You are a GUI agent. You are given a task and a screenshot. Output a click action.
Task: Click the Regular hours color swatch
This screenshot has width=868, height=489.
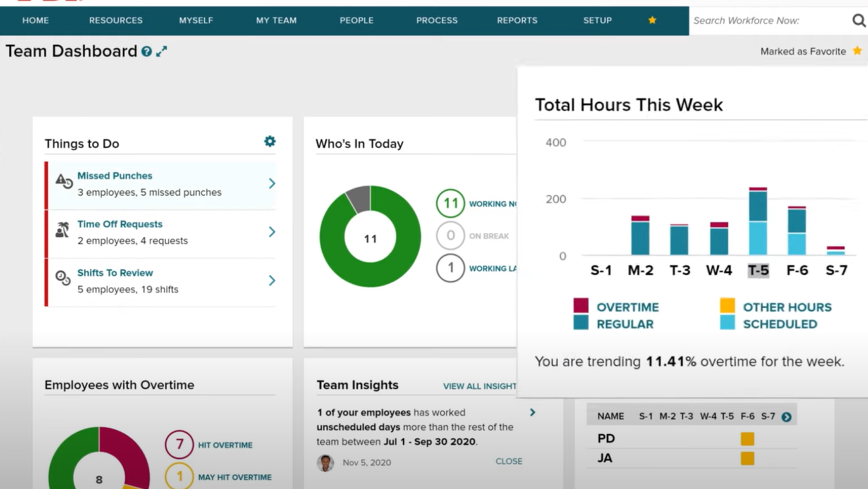[x=579, y=323]
